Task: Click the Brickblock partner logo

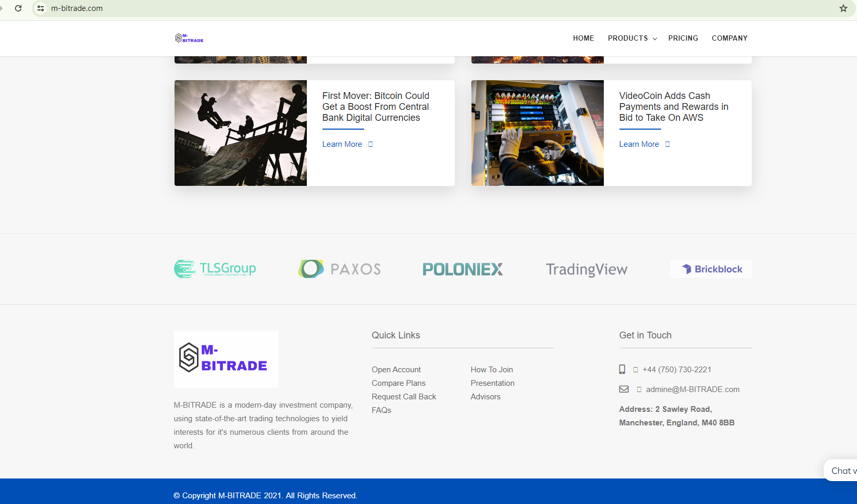Action: 711,269
